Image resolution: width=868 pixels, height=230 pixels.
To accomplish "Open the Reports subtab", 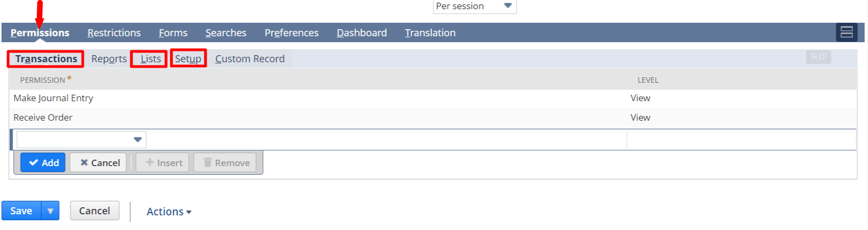I will tap(109, 58).
